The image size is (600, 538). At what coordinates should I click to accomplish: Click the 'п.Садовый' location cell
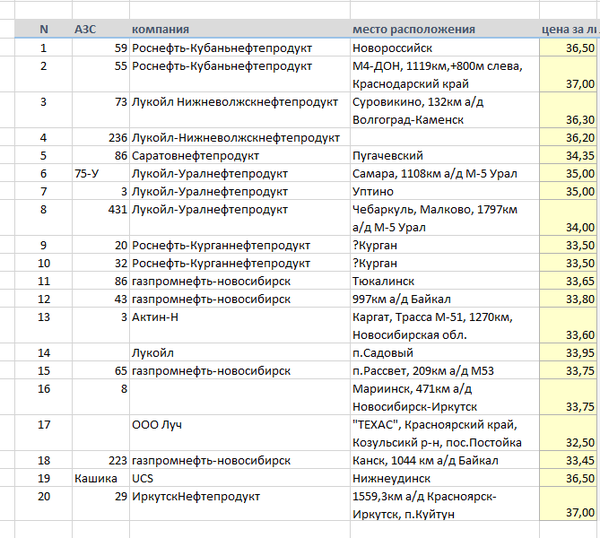click(445, 352)
